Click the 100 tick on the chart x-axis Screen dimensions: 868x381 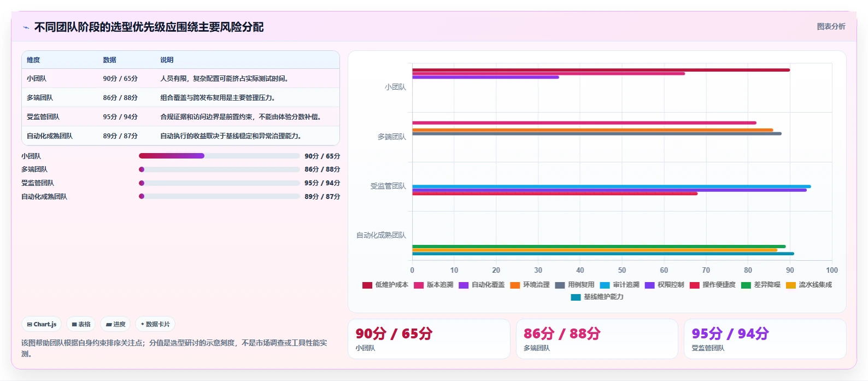(x=832, y=270)
